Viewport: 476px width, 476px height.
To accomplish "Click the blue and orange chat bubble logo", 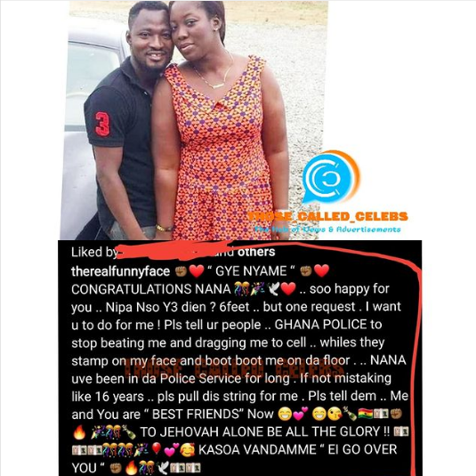I will (x=331, y=178).
